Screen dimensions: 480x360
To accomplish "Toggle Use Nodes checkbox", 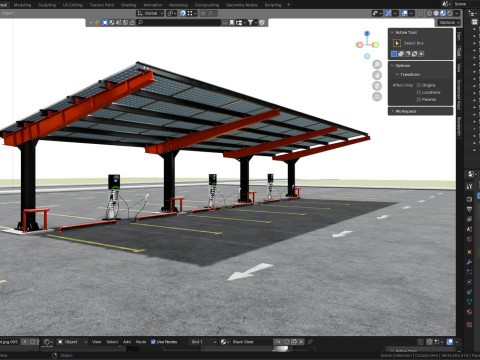I will 153,342.
